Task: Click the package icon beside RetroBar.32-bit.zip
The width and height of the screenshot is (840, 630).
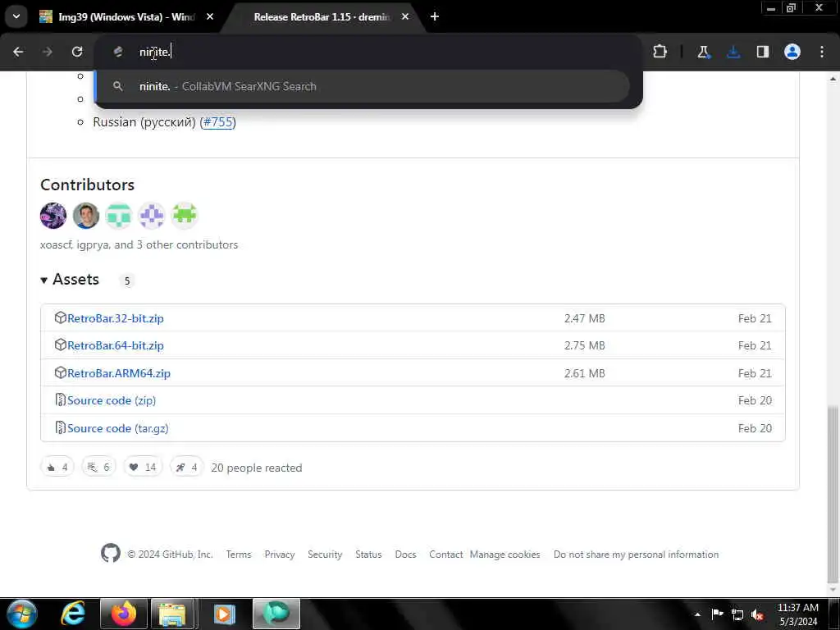Action: pyautogui.click(x=61, y=317)
